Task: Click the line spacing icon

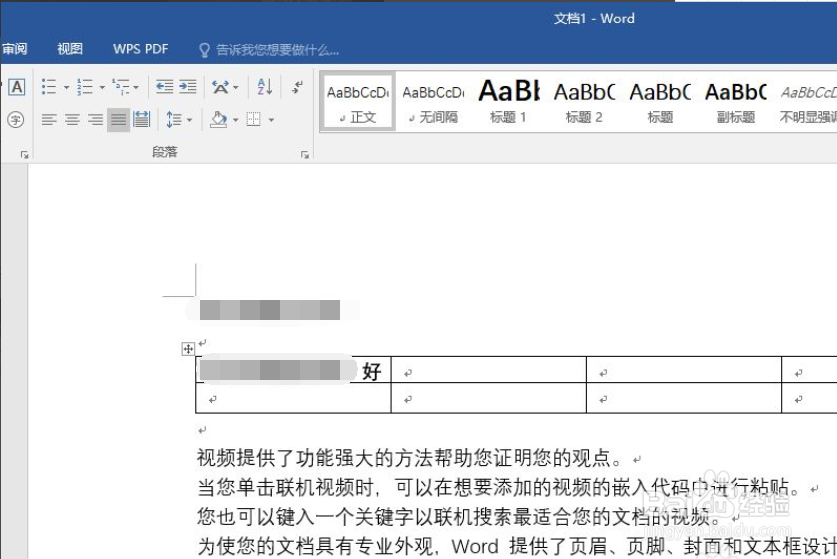Action: coord(174,120)
